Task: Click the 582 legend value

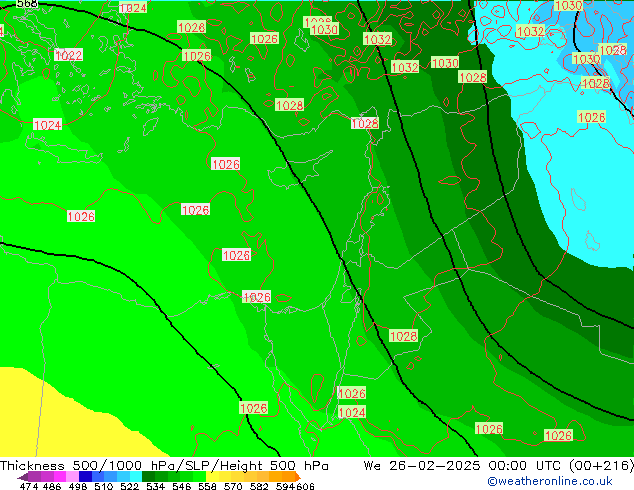Action: 259,486
